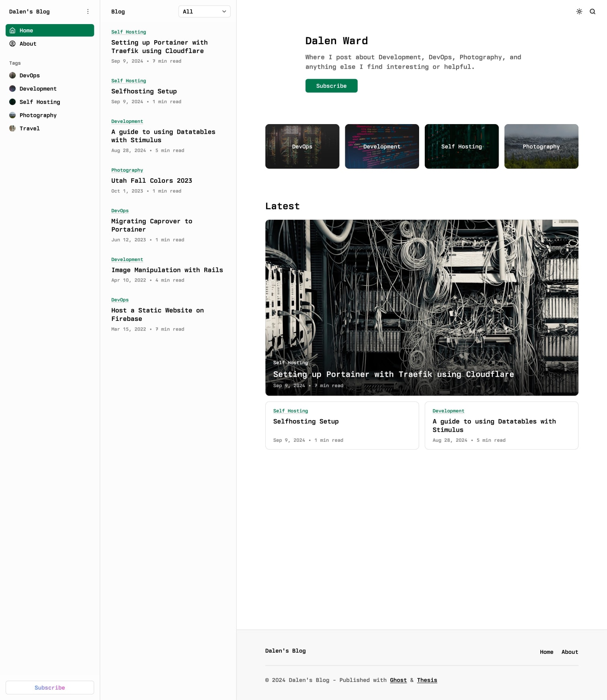Click the Photography tag avatar icon

click(x=12, y=115)
